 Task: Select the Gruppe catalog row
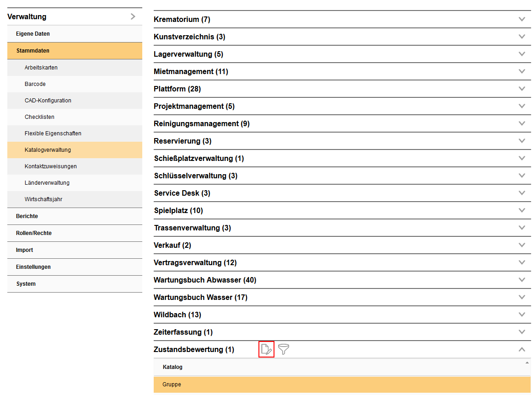tap(172, 384)
